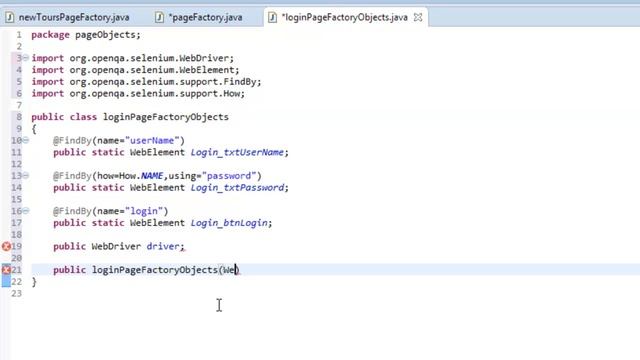Click Java file icon on loginPageFactoryObjects tab
The image size is (640, 360).
tap(272, 17)
